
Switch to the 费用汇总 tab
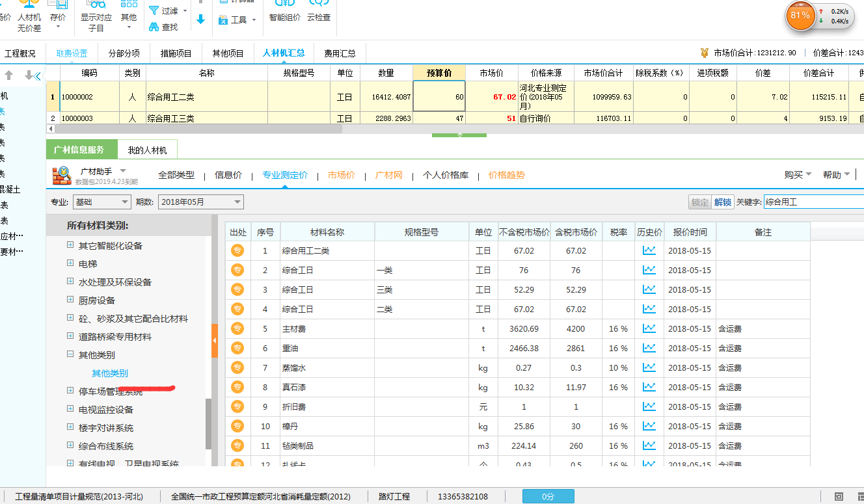[340, 53]
